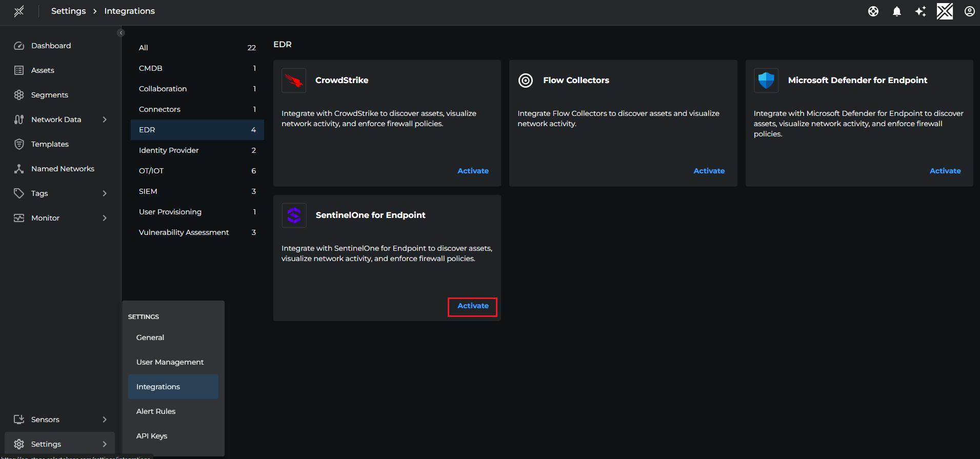
Task: Activate SentinelOne for Endpoint integration
Action: [473, 306]
